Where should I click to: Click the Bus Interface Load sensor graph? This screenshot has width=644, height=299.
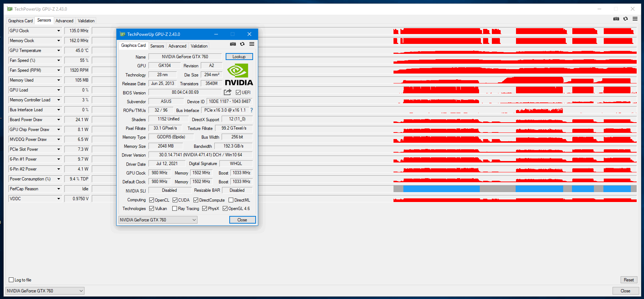[x=515, y=110]
